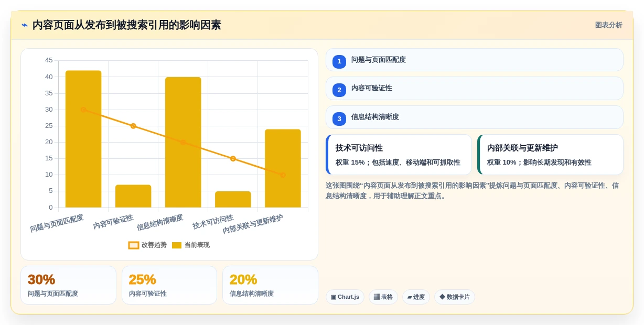
Task: Open the 问题与页面匹配度 list row
Action: [475, 60]
